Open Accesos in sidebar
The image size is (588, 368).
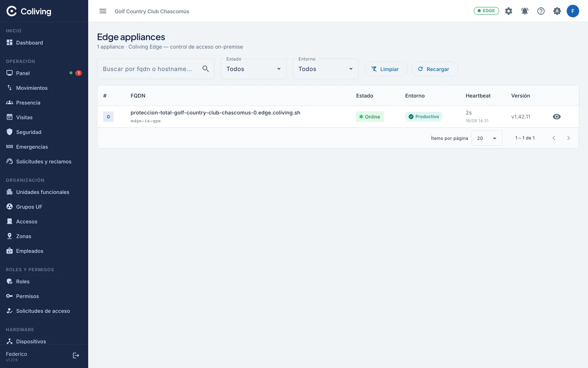[x=44, y=222]
